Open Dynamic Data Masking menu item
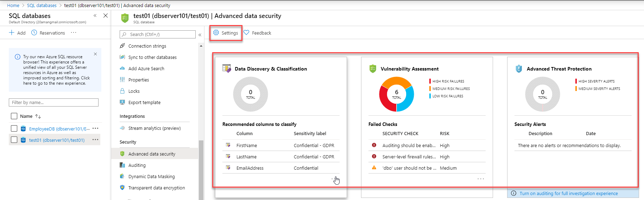 (152, 176)
